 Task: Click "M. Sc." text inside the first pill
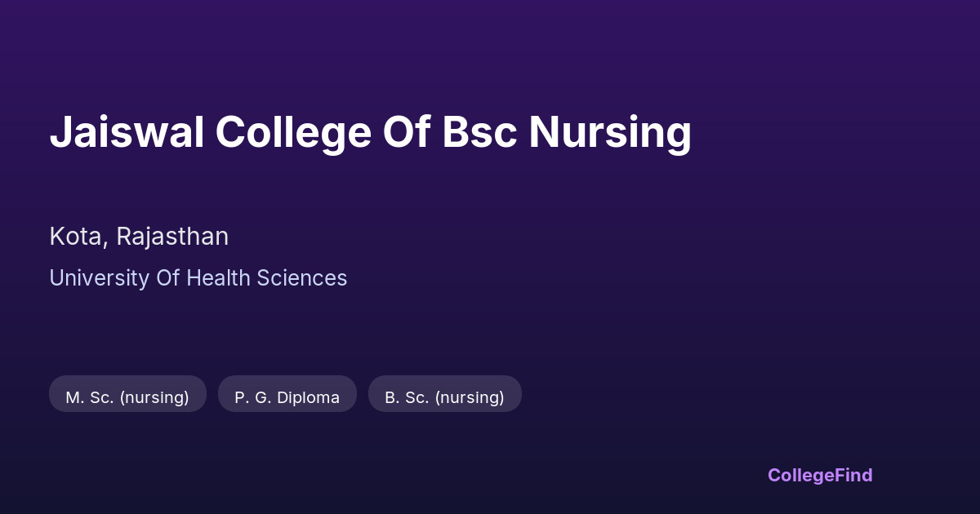coord(89,397)
